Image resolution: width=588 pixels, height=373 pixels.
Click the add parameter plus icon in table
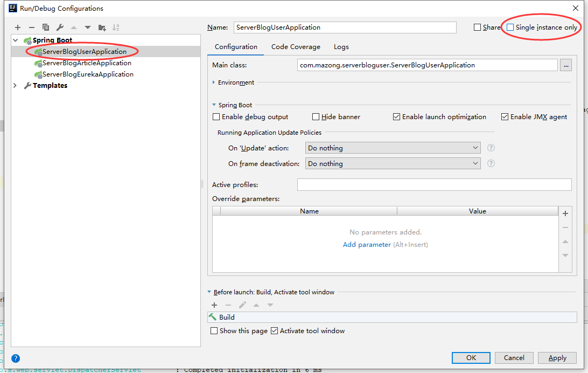click(x=565, y=213)
